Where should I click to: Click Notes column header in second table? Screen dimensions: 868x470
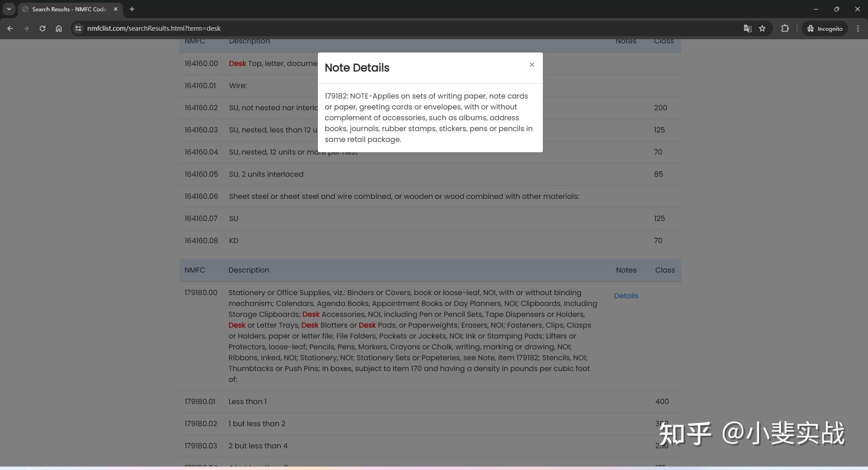[x=626, y=270]
